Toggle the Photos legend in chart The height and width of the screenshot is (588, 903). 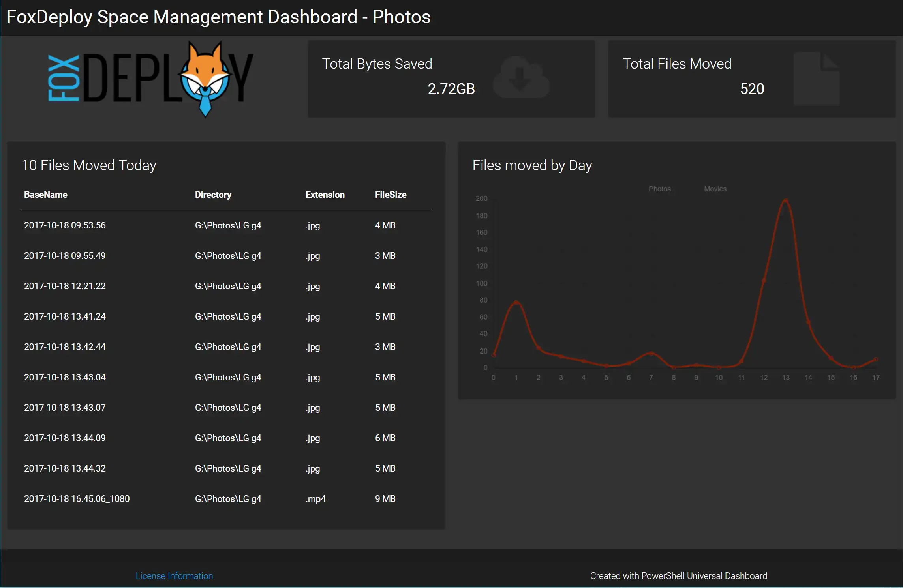pos(659,189)
